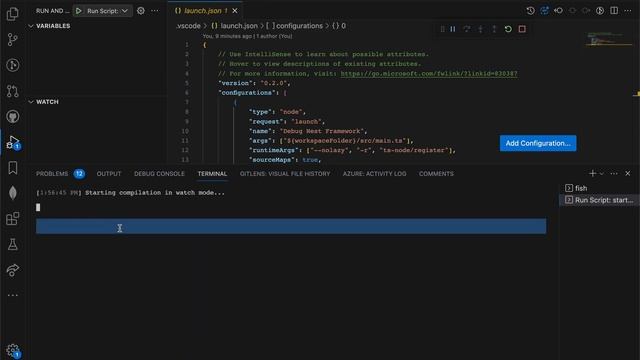Click the editor minimap preview
The width and height of the screenshot is (640, 360).
click(608, 40)
